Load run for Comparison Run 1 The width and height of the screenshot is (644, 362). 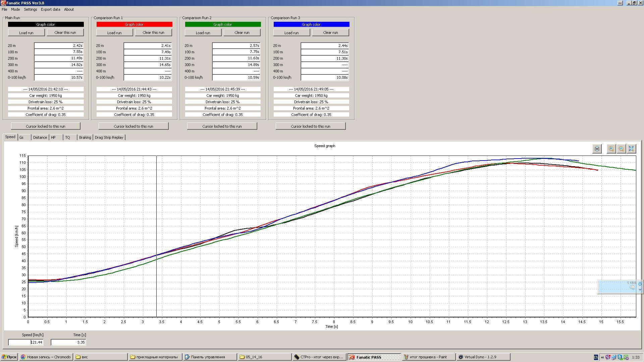point(115,33)
